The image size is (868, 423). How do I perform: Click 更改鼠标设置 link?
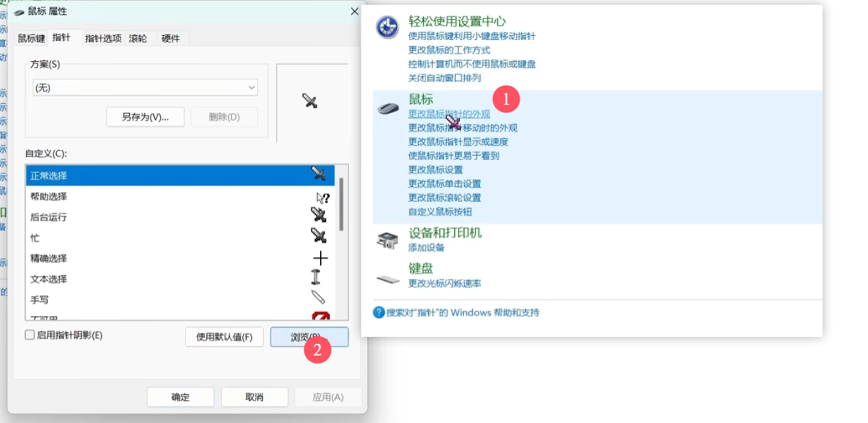point(436,169)
